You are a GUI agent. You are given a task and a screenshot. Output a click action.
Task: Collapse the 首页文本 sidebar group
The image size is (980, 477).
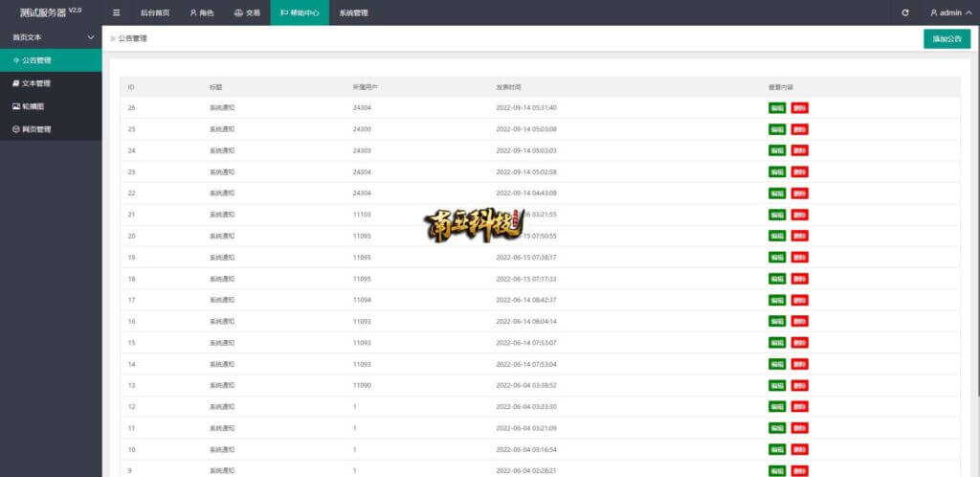[51, 37]
